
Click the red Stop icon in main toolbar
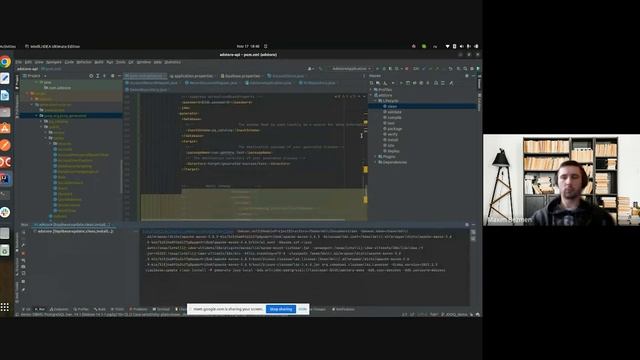point(407,69)
